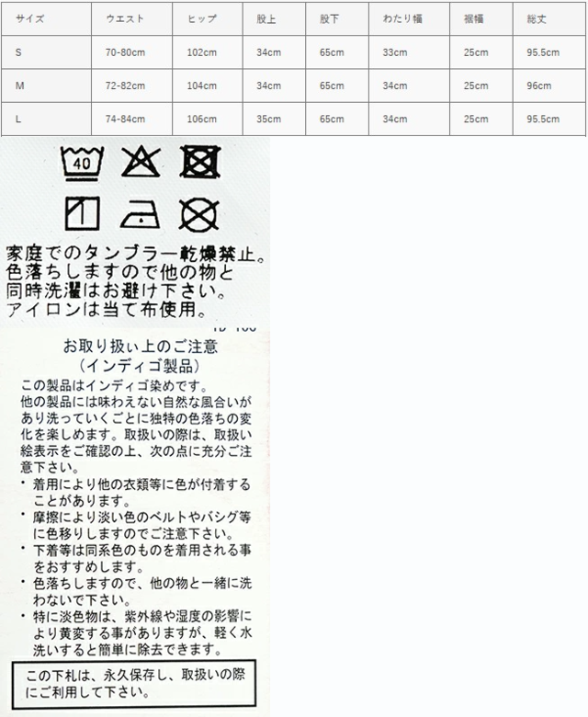This screenshot has height=717, width=588.
Task: Select the ウエスト column header
Action: (x=124, y=18)
